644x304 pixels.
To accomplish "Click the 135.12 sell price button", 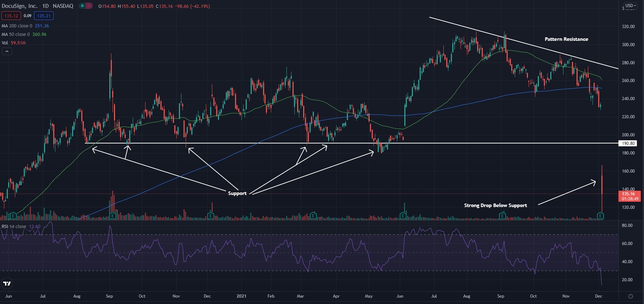I will click(x=11, y=16).
